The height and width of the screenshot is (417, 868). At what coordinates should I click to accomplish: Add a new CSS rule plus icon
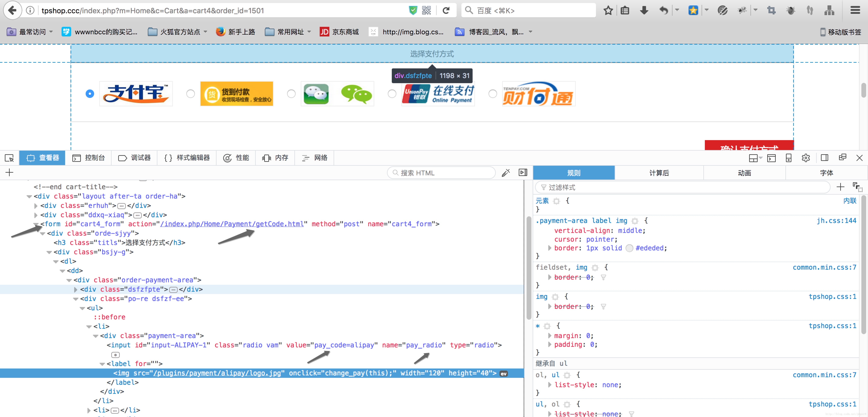point(840,187)
